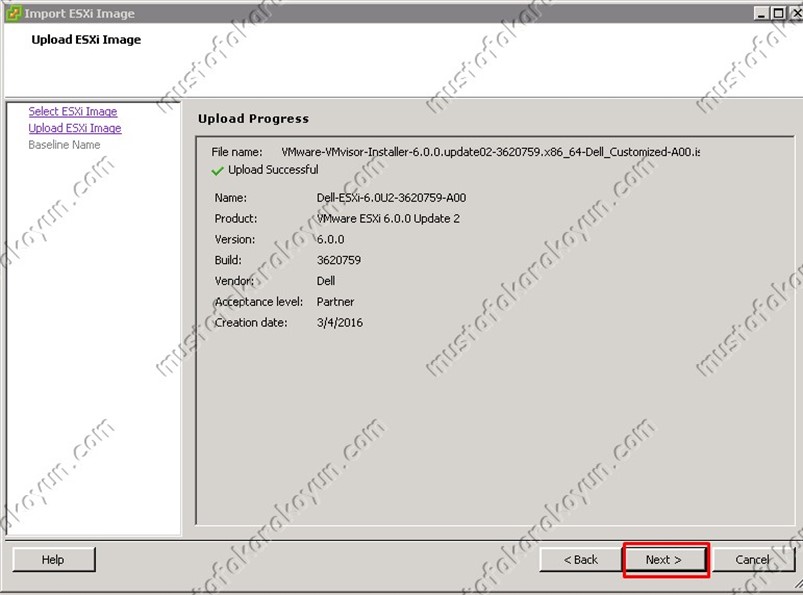Click the 'File name:' label
The height and width of the screenshot is (595, 803).
[x=237, y=152]
